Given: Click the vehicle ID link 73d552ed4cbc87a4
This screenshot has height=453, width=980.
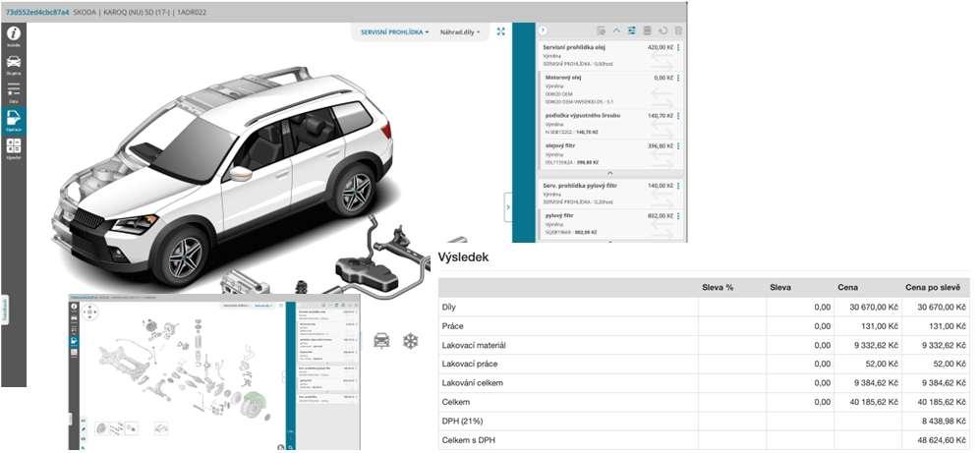Looking at the screenshot, I should (x=37, y=12).
